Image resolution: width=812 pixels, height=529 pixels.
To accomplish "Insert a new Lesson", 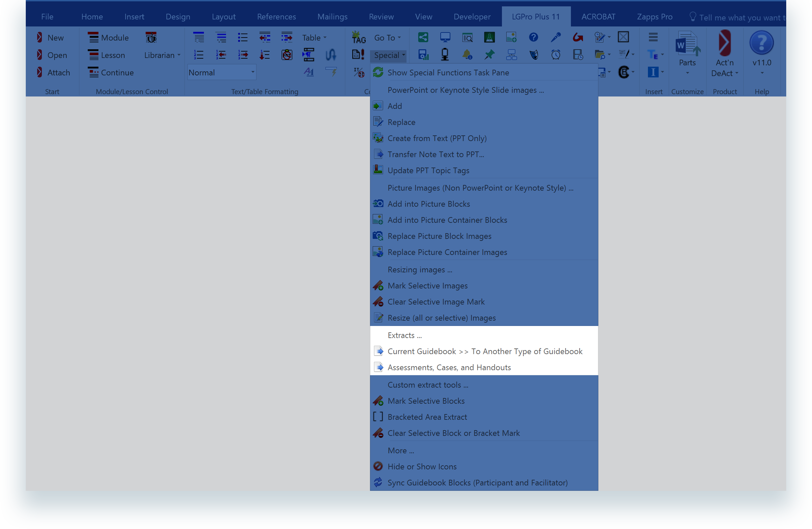I will pos(106,55).
